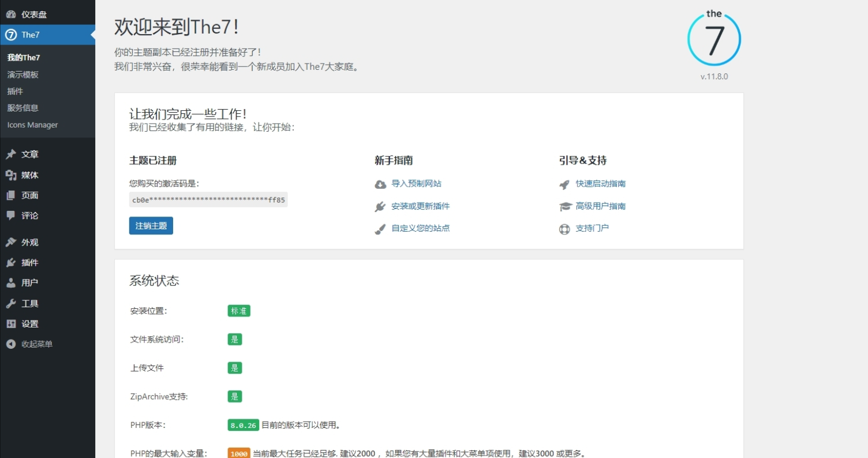This screenshot has height=458, width=868.
Task: Click the orange 1000 badge
Action: click(239, 454)
